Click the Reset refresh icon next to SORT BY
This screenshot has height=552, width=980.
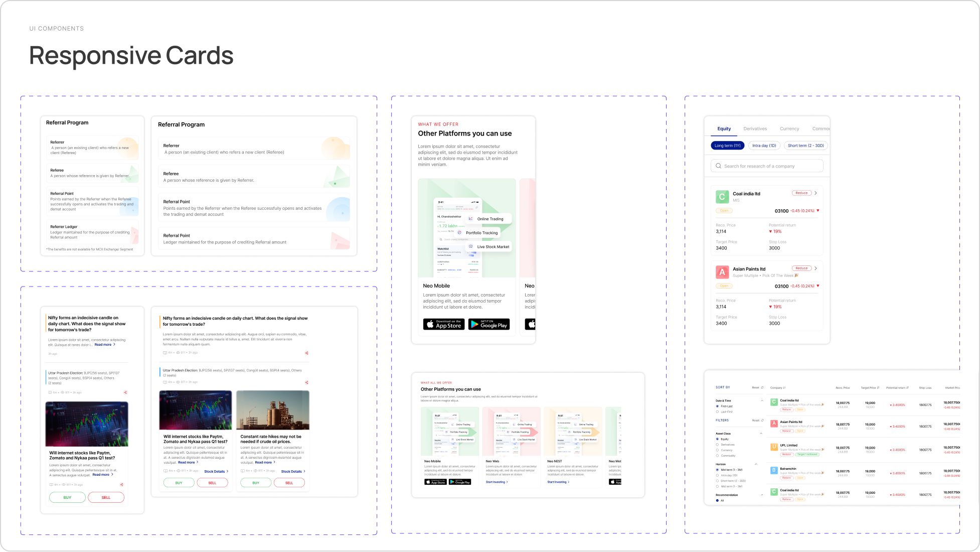(762, 387)
